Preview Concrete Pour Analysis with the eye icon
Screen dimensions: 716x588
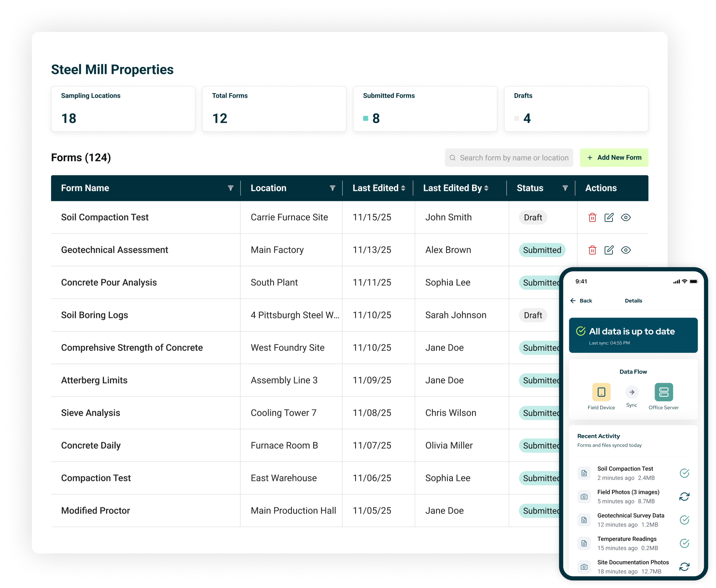(x=625, y=282)
